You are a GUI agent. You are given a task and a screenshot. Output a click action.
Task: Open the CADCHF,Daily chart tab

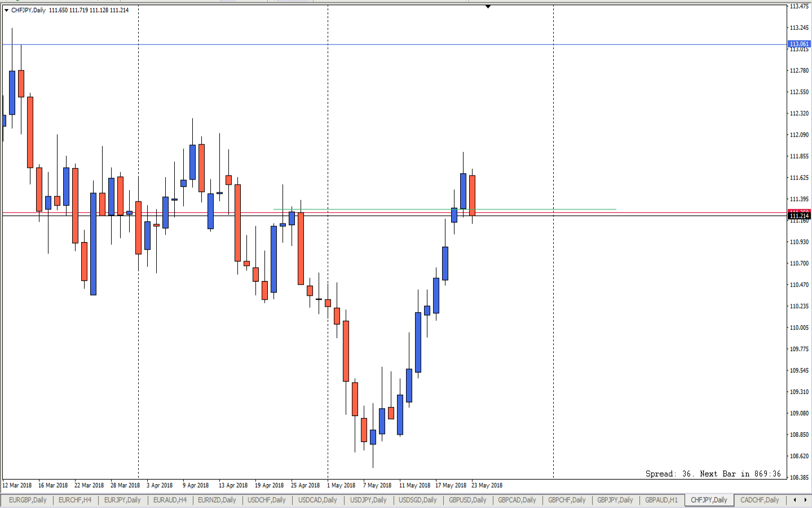coord(760,500)
